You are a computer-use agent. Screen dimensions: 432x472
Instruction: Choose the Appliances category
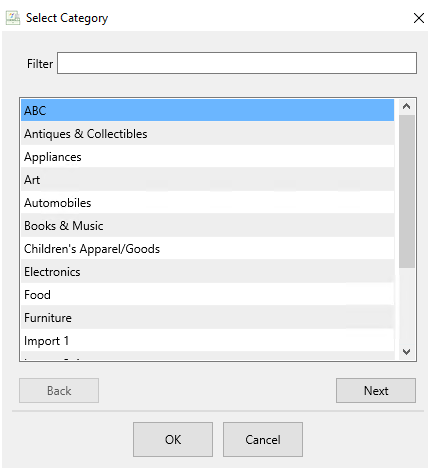(207, 156)
